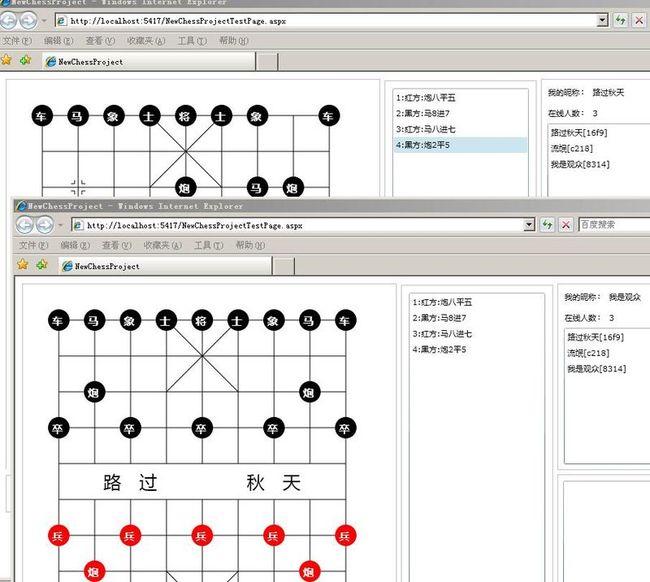Screen dimensions: 650x582
Task: Click the Forward arrow in the front browser window
Action: pos(45,225)
